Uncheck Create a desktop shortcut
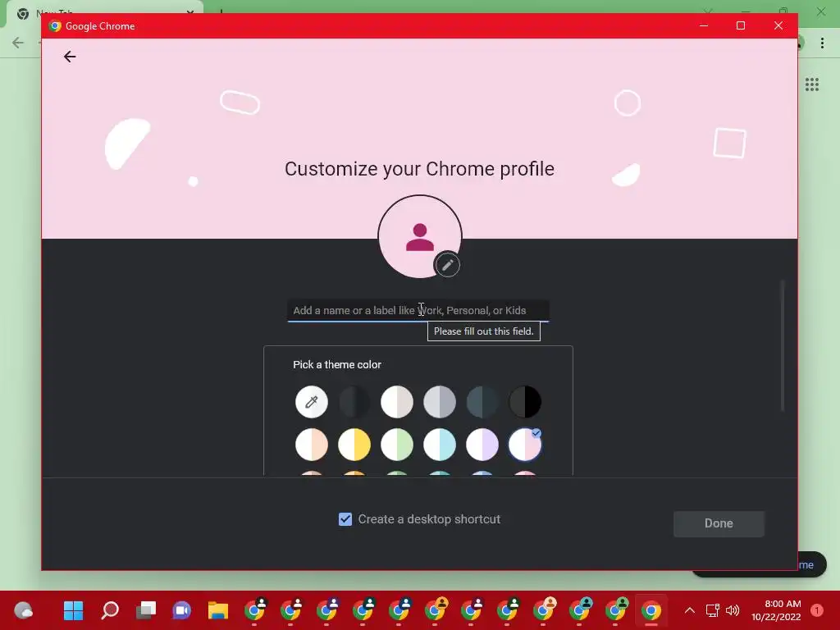This screenshot has height=630, width=840. pyautogui.click(x=345, y=519)
